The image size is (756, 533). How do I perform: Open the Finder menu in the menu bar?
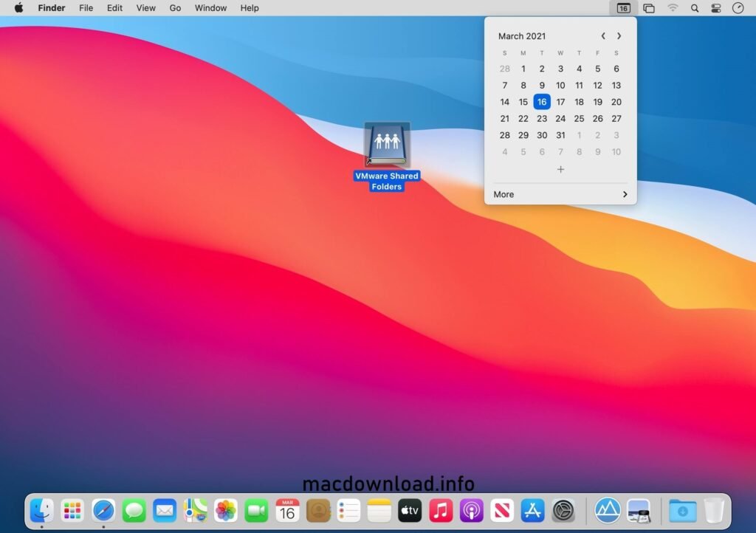coord(51,8)
